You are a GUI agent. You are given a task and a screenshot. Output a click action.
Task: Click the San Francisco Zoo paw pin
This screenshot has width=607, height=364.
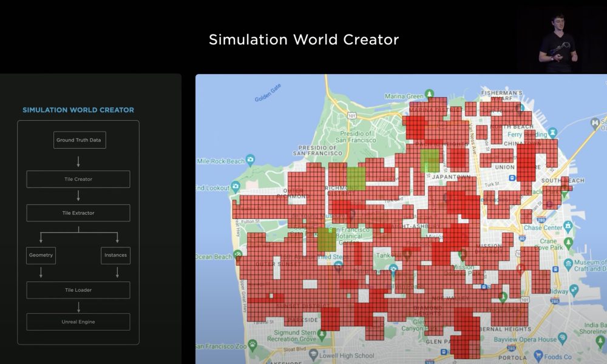[x=253, y=344]
